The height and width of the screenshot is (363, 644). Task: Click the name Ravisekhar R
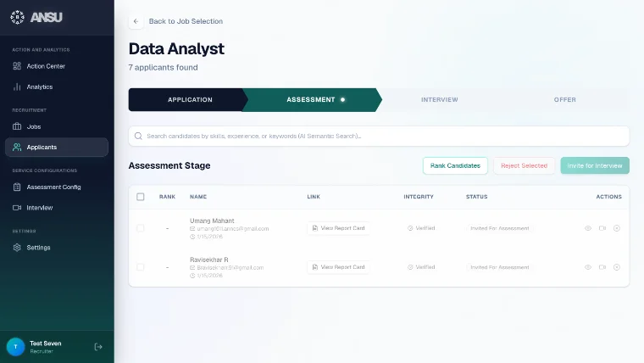click(x=209, y=260)
